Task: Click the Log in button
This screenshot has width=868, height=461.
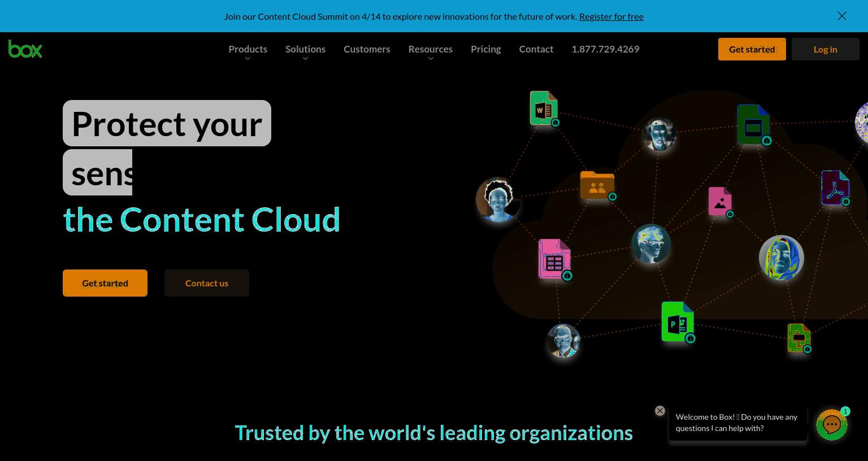Action: [x=826, y=49]
